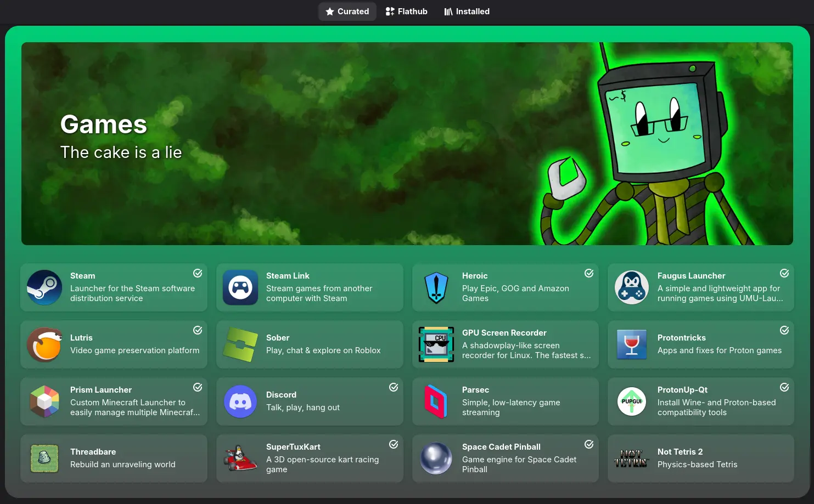Click the Lutris app icon
This screenshot has width=814, height=504.
click(x=44, y=344)
